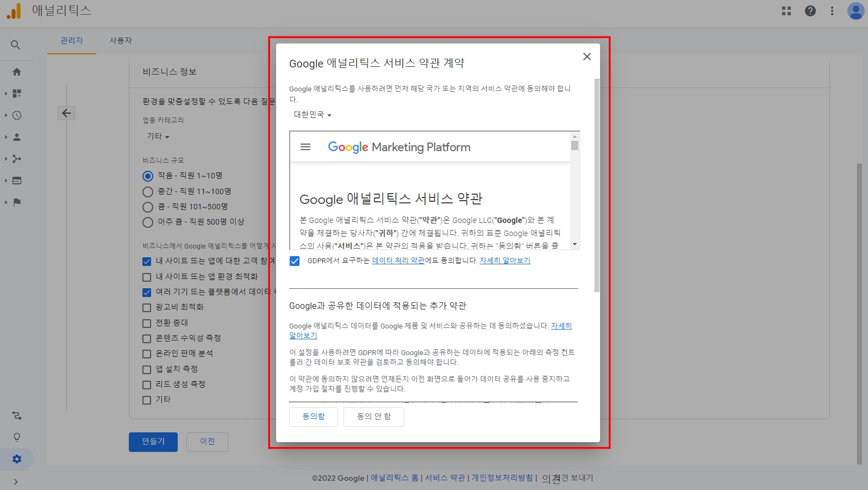The image size is (868, 490).
Task: Click the Google Marketing Platform logo
Action: tap(399, 147)
